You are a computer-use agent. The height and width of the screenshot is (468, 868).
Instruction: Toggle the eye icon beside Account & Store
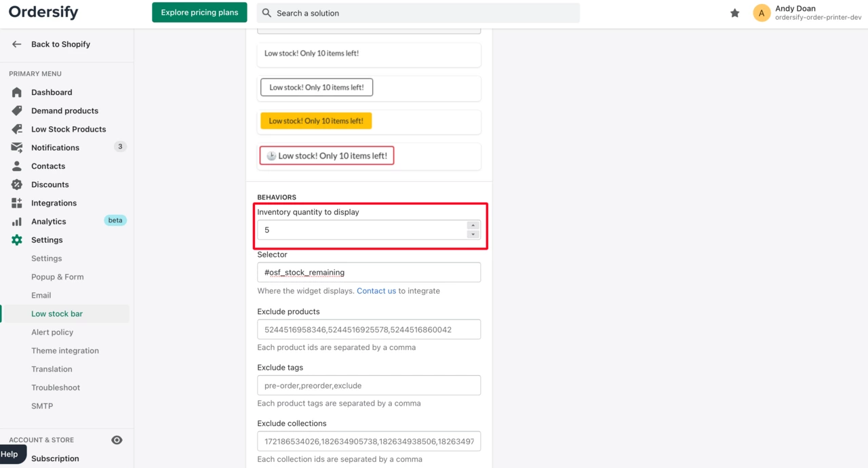coord(117,440)
